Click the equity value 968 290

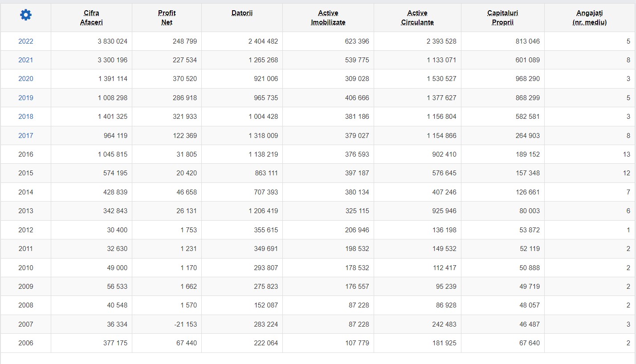coord(528,79)
